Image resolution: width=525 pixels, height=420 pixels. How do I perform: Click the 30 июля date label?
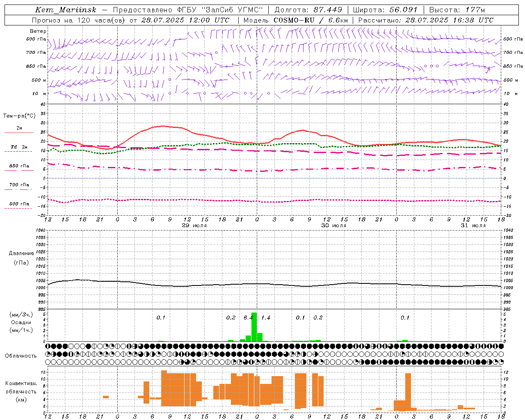tap(334, 226)
